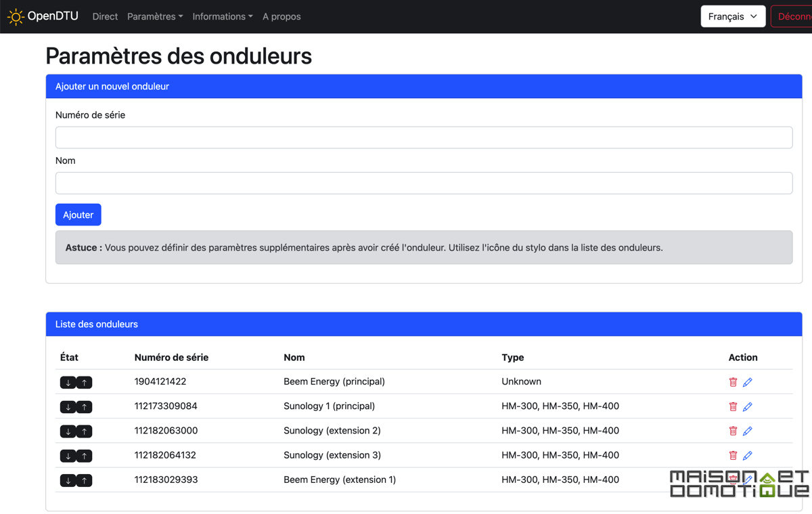Go to the Direct page
Viewport: 812px width, 514px height.
click(105, 16)
